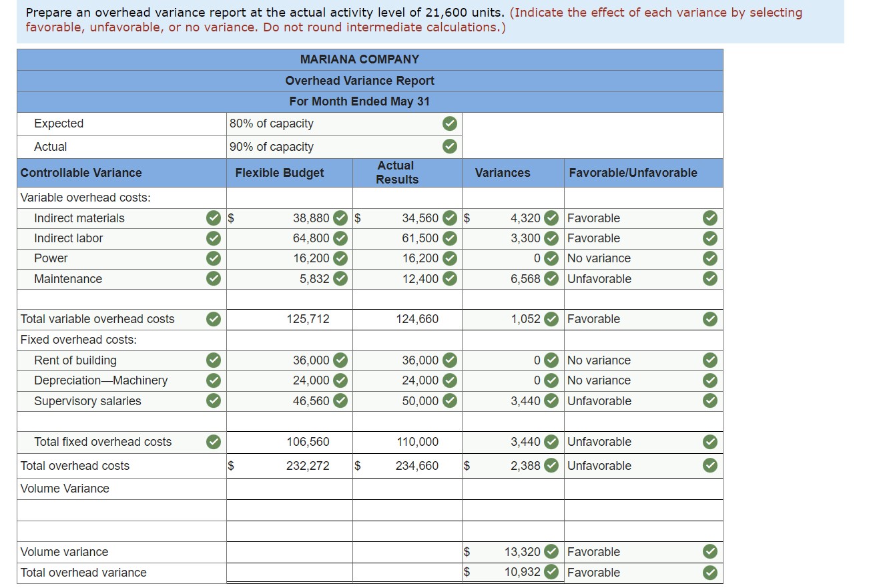Image resolution: width=869 pixels, height=588 pixels.
Task: Select the Controllable Variance column header
Action: click(81, 173)
